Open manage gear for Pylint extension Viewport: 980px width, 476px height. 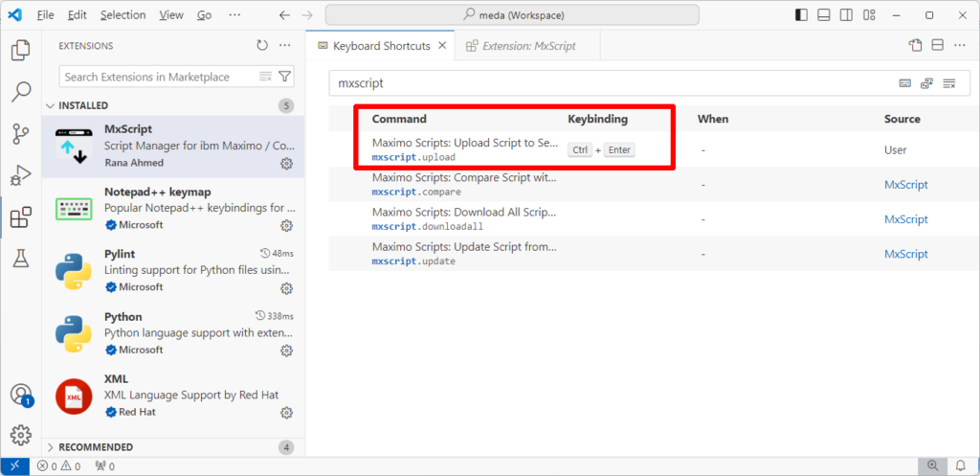click(287, 287)
